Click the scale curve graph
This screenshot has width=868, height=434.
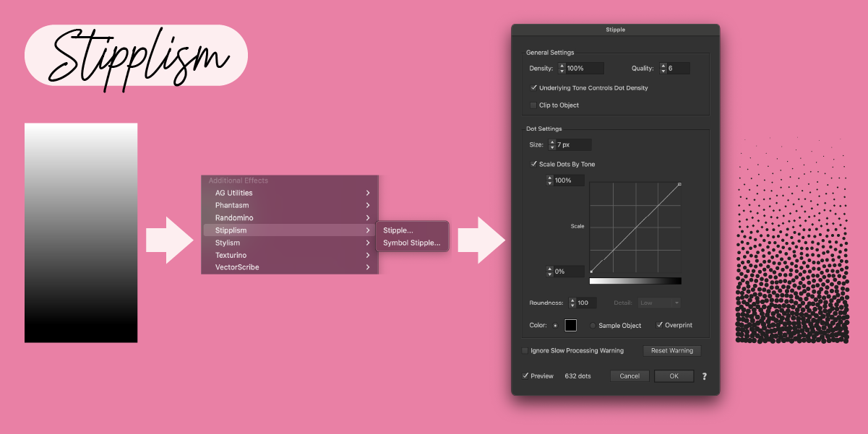635,227
